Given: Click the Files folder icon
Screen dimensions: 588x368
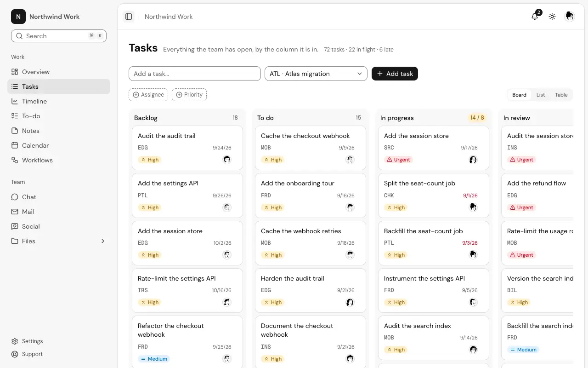Looking at the screenshot, I should [x=15, y=241].
